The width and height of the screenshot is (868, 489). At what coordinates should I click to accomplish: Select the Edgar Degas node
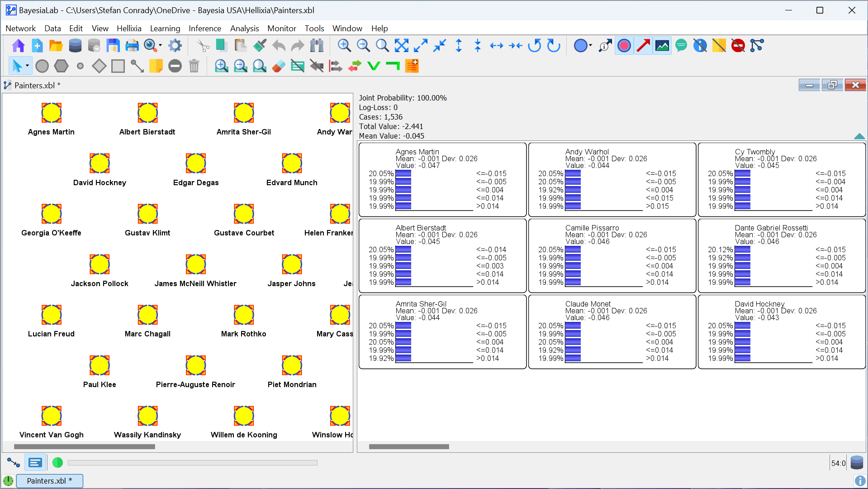[x=196, y=163]
